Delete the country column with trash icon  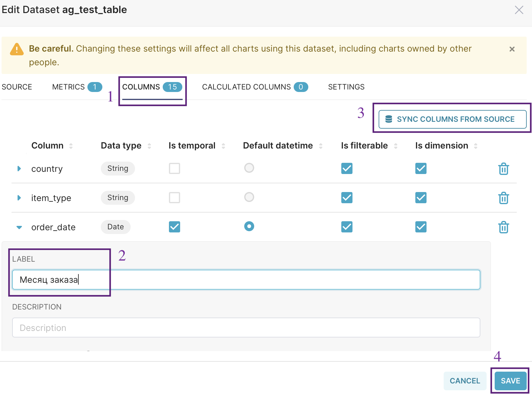click(503, 169)
